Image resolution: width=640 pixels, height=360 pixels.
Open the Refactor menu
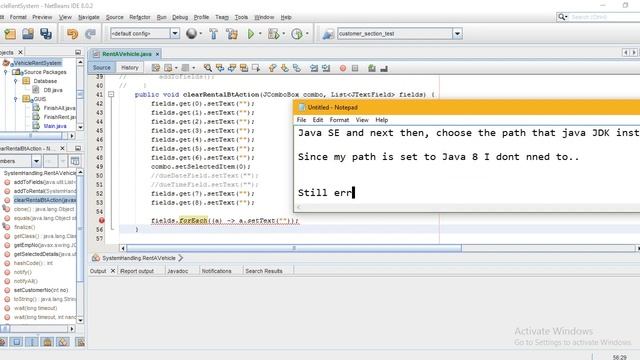(140, 17)
